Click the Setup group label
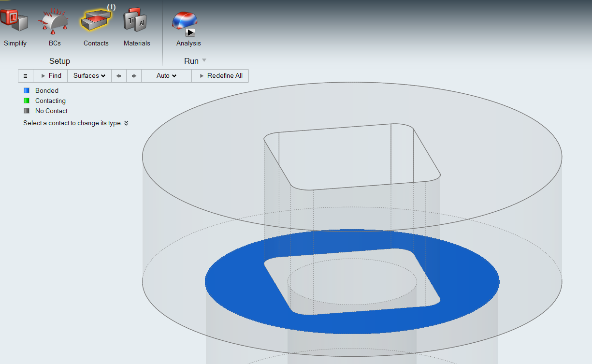 click(59, 61)
